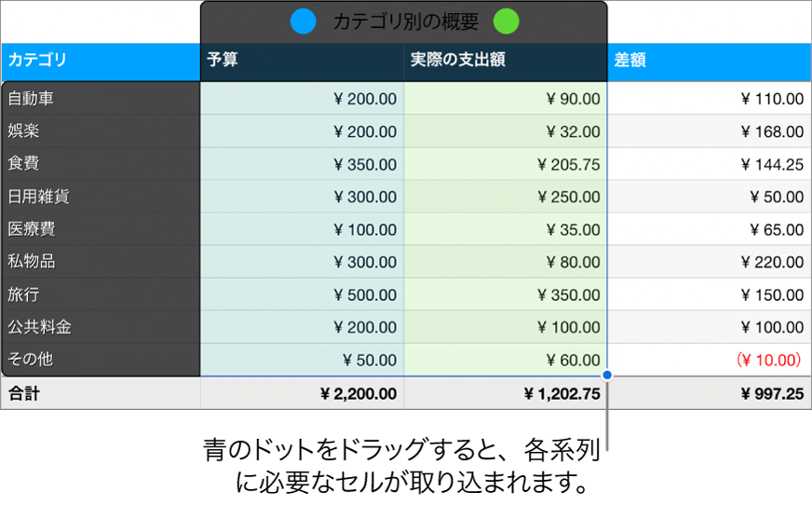The image size is (812, 506).
Task: Click the red (¥ 10.00) difference cell
Action: tap(709, 360)
